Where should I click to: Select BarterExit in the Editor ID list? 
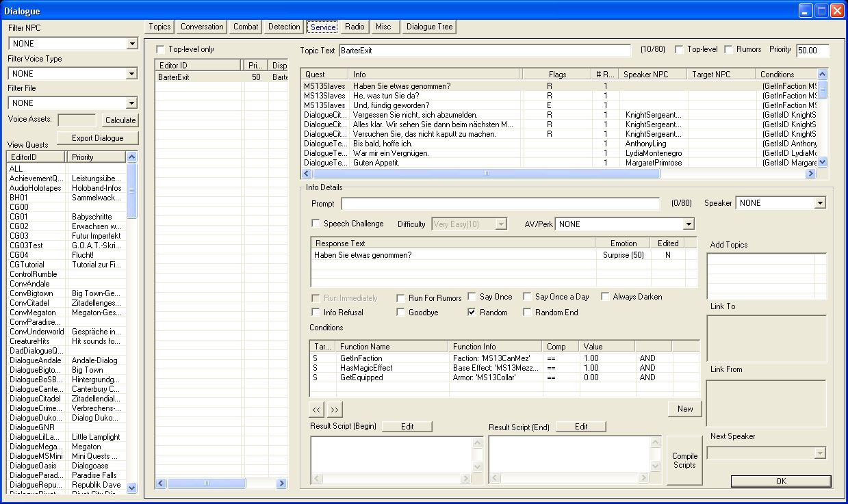(222, 77)
